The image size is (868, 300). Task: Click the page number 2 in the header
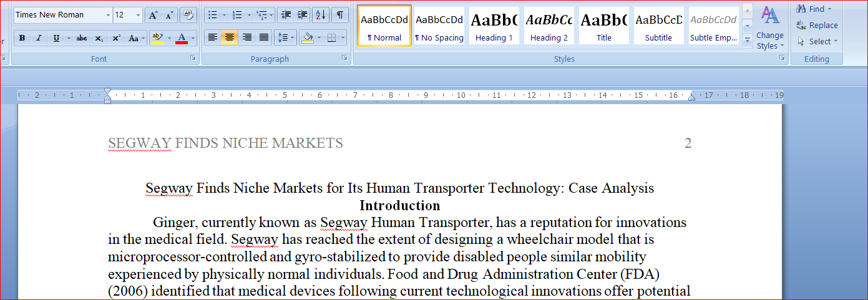688,143
